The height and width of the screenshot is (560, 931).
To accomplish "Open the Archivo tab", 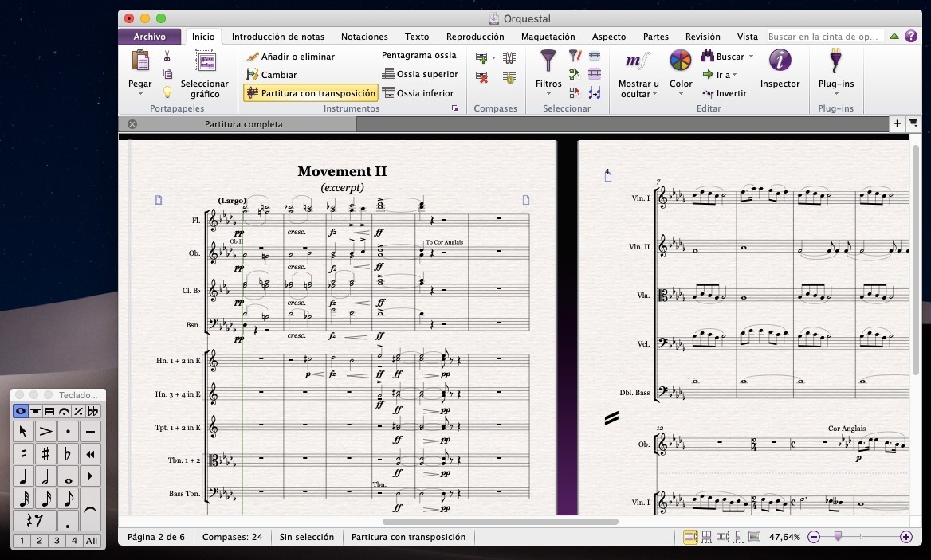I will pyautogui.click(x=150, y=37).
